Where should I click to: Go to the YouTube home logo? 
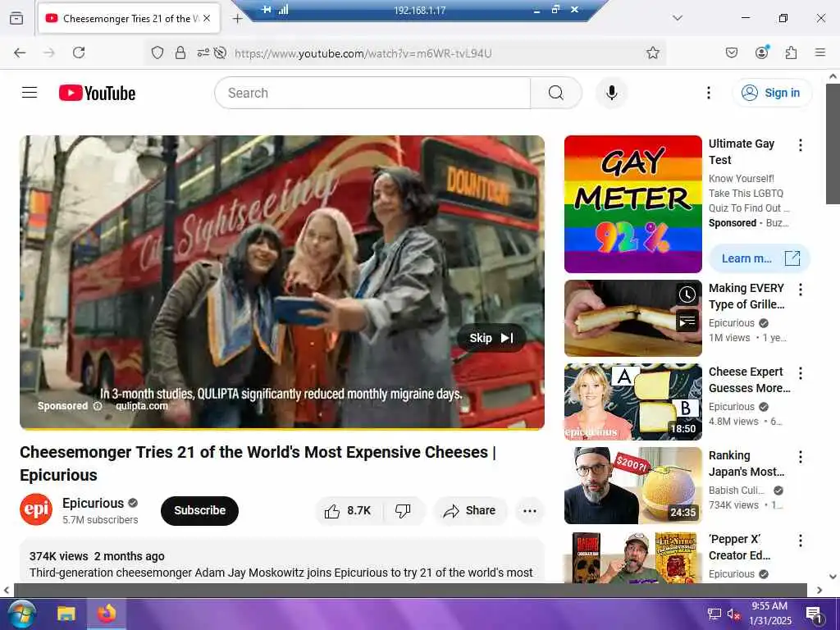point(97,93)
